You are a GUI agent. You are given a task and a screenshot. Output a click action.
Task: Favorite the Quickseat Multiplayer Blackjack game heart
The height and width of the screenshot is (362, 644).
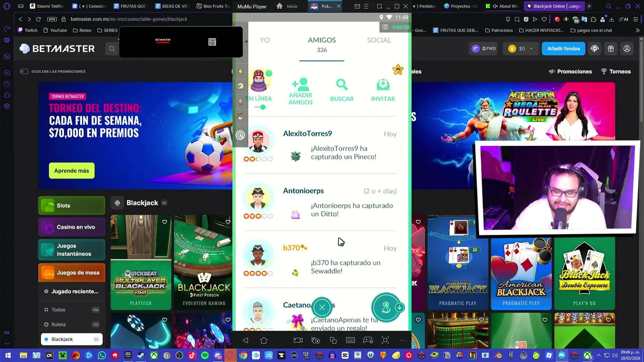pos(165,222)
